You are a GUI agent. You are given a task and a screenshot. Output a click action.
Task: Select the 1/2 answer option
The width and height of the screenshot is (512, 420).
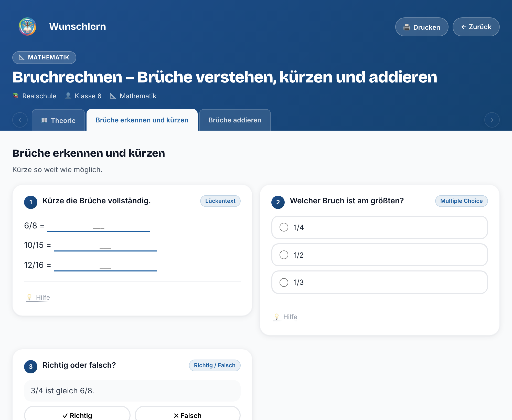coord(379,255)
